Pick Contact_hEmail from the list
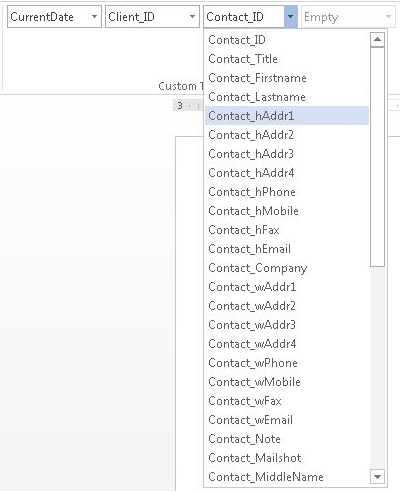Screen dimensions: 400x493 (287, 249)
